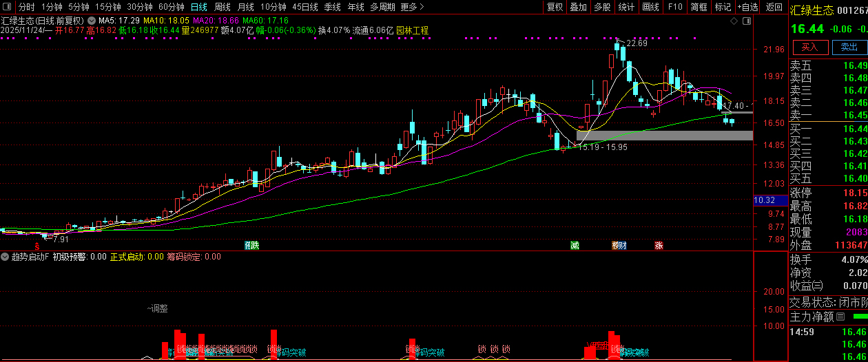The height and width of the screenshot is (362, 868).
Task: Click the 叠加 toolbar button
Action: pyautogui.click(x=578, y=7)
